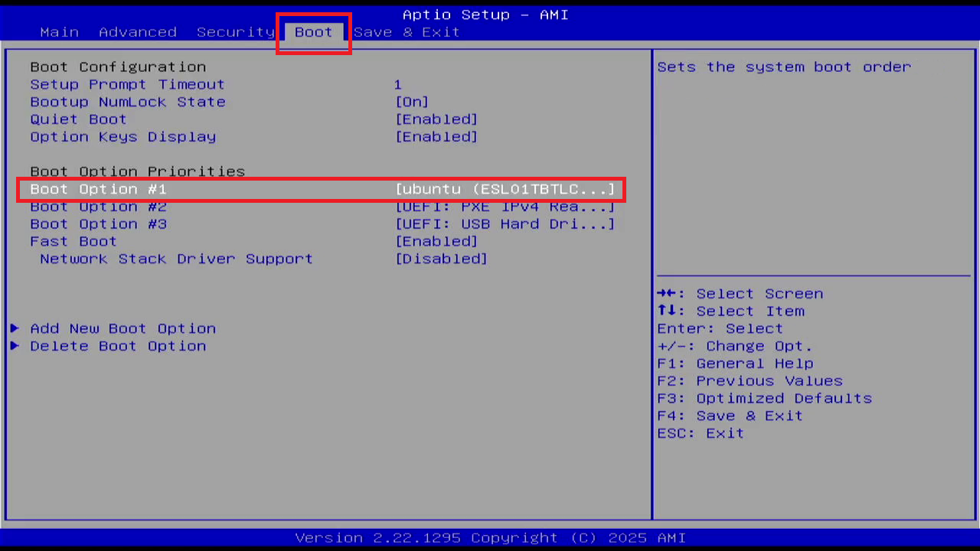Click the F4: Save & Exit hint

tap(730, 416)
